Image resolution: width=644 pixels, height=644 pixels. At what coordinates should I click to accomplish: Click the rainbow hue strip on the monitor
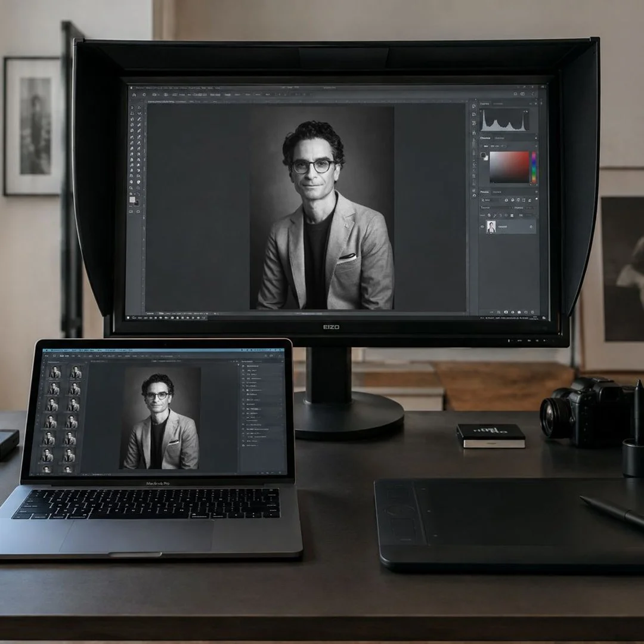pos(534,168)
